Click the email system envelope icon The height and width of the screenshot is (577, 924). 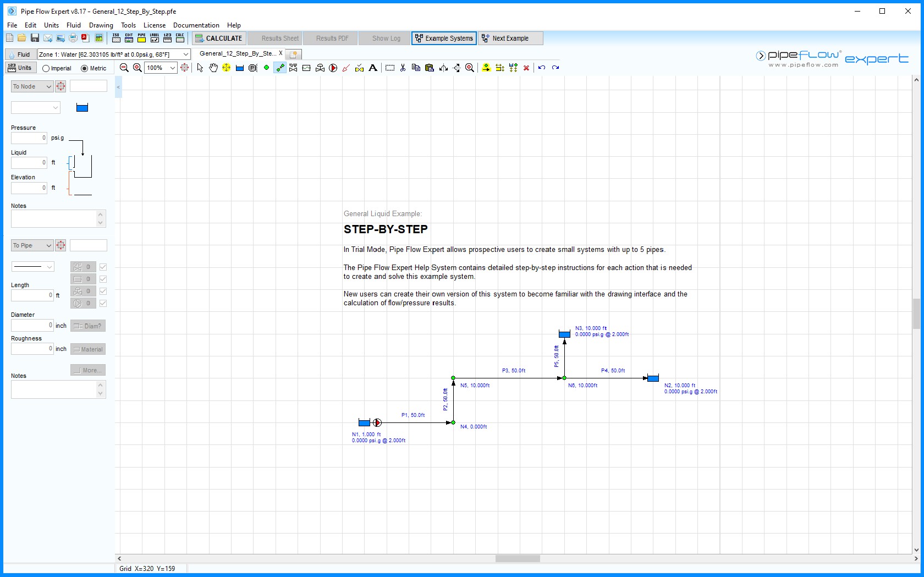point(48,38)
